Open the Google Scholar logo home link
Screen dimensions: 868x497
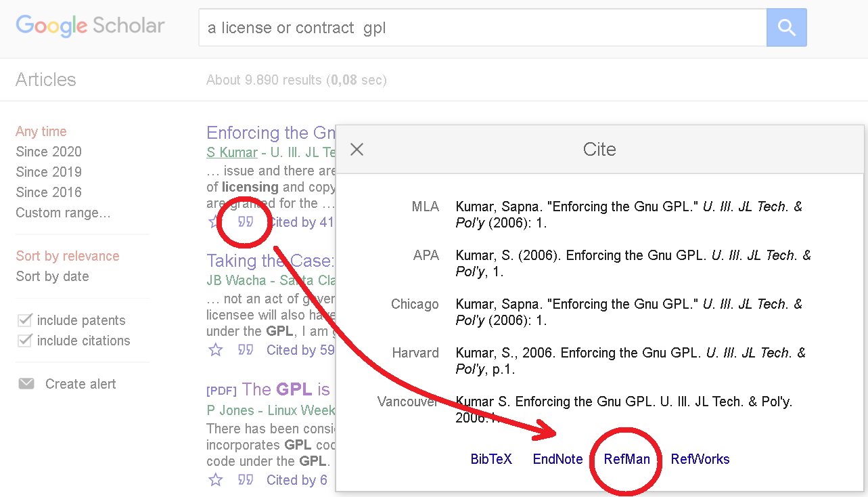tap(90, 26)
